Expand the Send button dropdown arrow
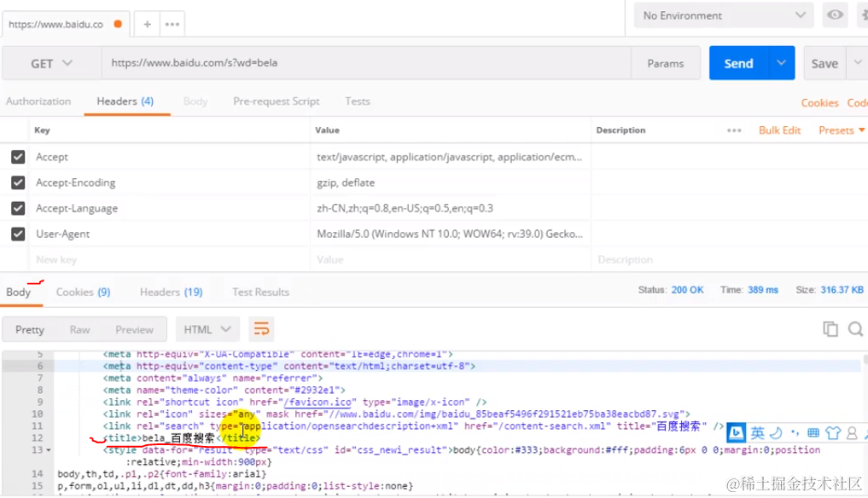The width and height of the screenshot is (868, 498). click(781, 63)
